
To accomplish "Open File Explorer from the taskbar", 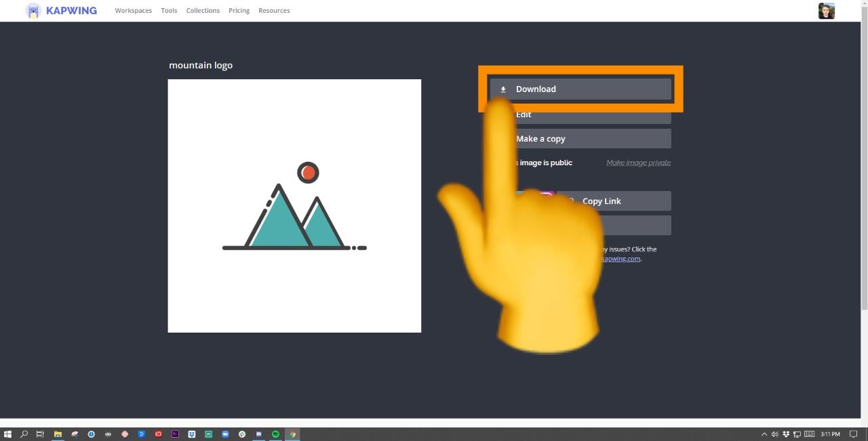I will tap(58, 434).
